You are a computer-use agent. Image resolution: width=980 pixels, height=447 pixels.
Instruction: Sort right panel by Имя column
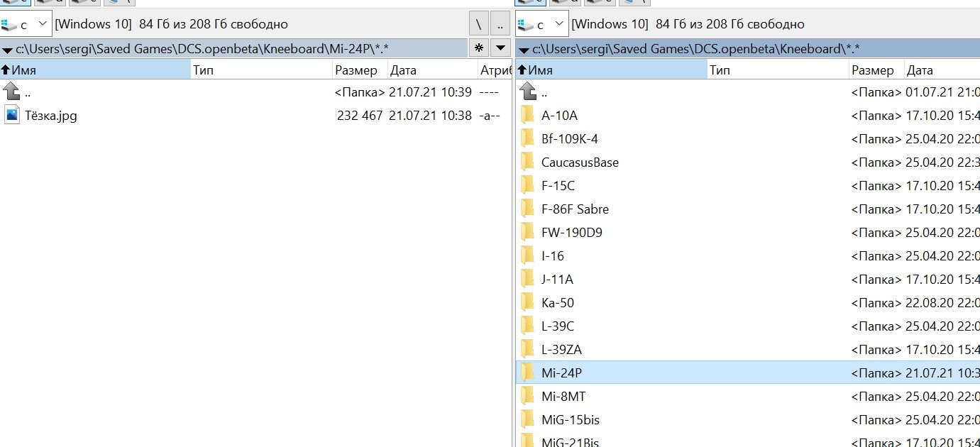point(612,70)
